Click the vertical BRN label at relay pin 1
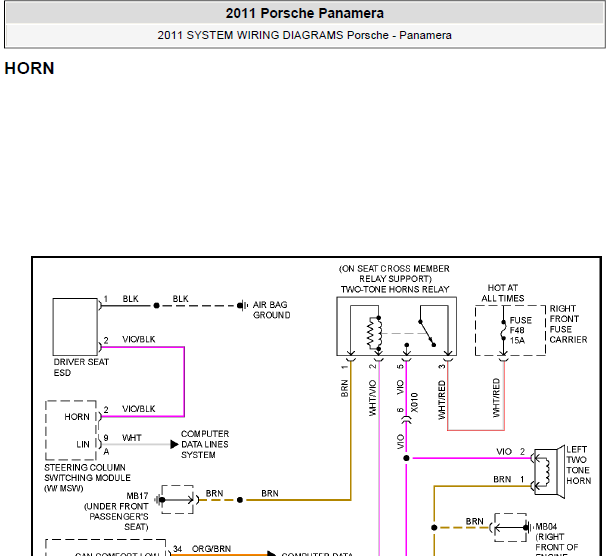 click(344, 388)
